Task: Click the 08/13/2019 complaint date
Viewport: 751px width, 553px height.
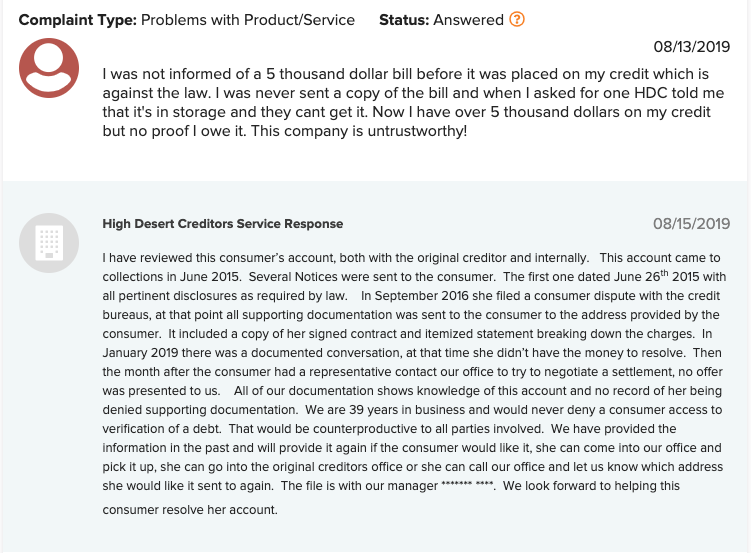Action: click(692, 46)
